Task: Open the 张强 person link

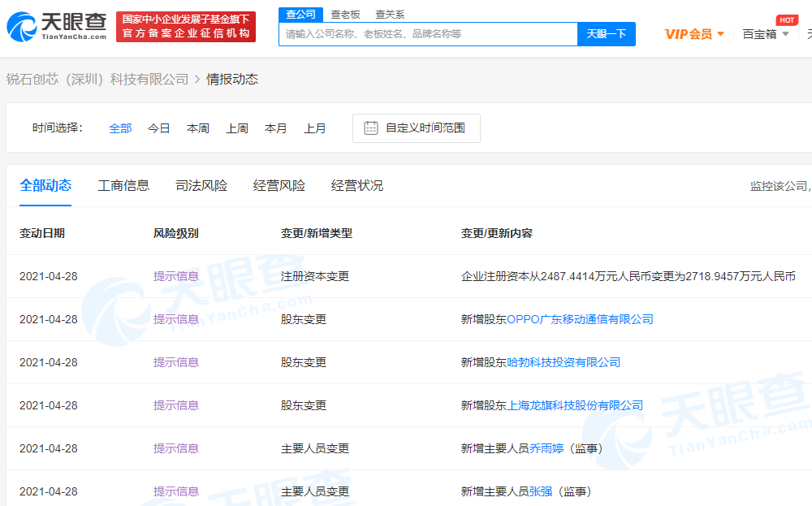Action: [541, 491]
